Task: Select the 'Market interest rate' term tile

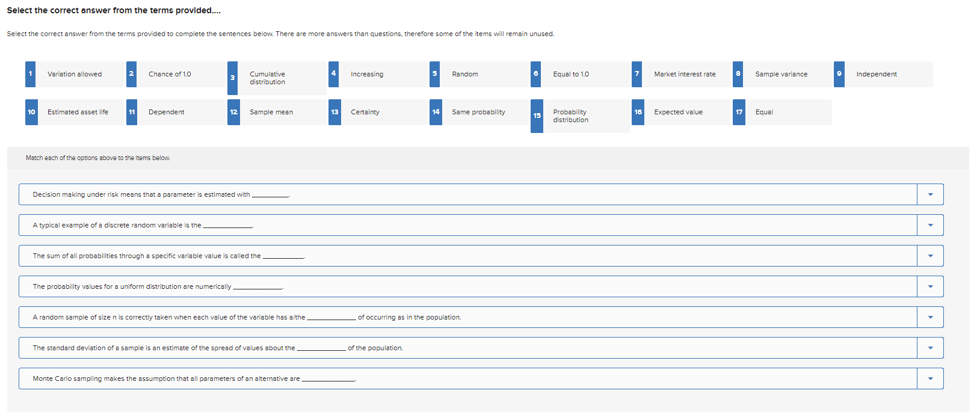Action: pos(681,74)
